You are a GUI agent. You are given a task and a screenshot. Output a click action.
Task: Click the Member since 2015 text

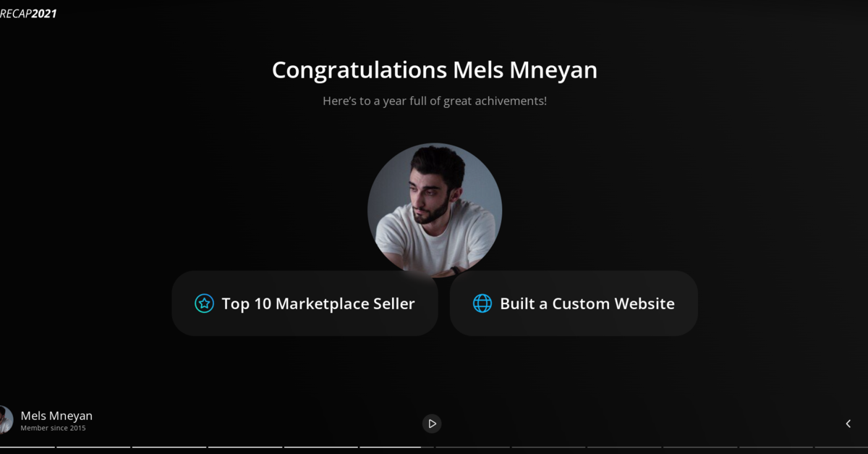click(x=53, y=428)
